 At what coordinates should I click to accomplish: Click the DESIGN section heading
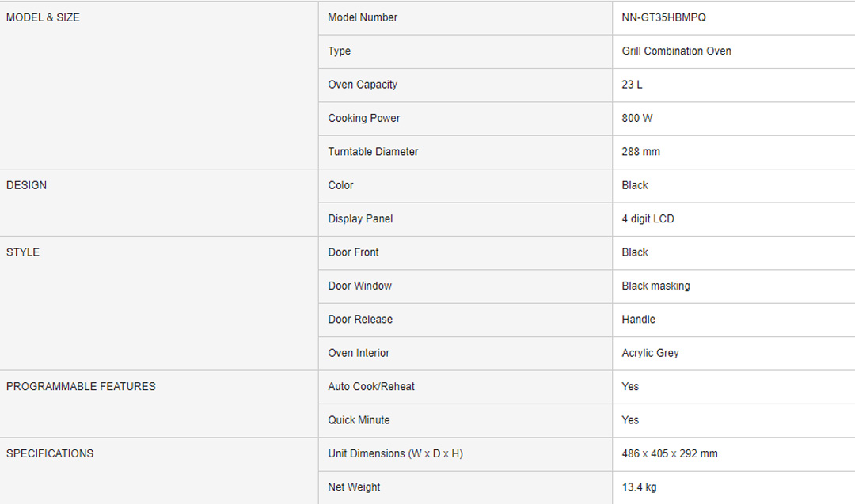[x=26, y=185]
